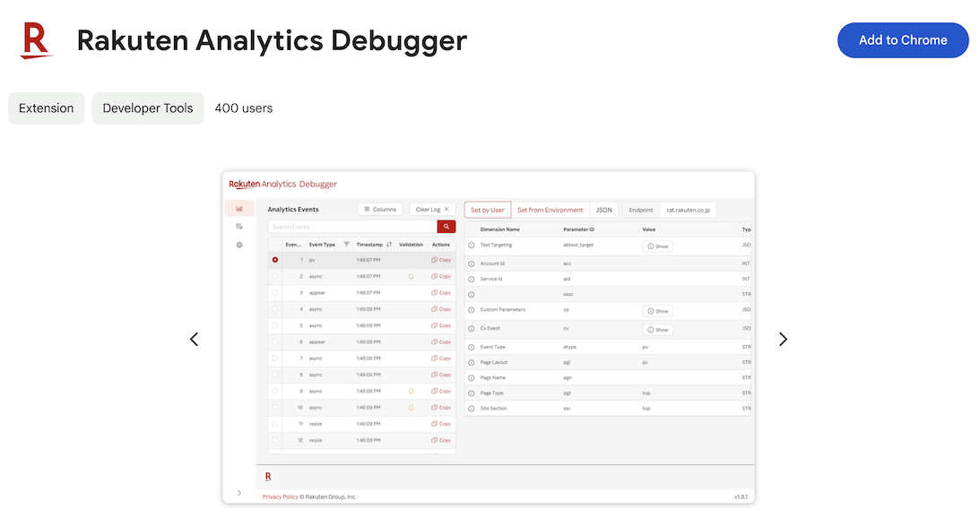Open the Extension category chip

47,108
